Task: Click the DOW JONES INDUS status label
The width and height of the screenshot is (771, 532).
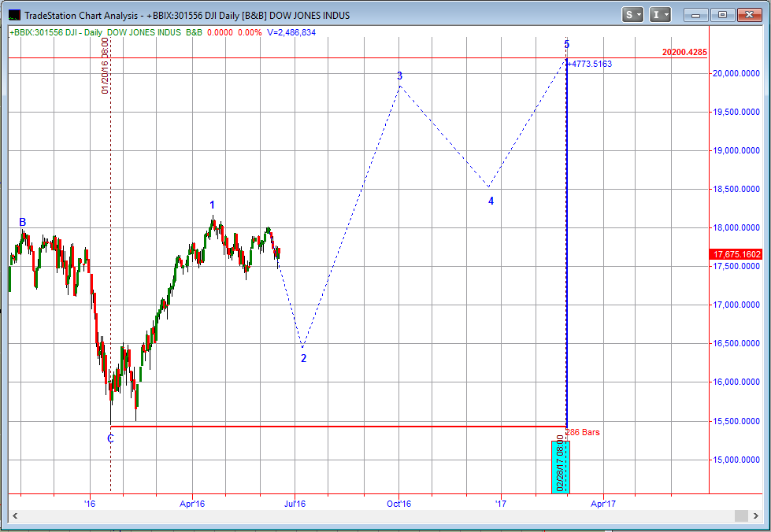Action: coord(143,32)
